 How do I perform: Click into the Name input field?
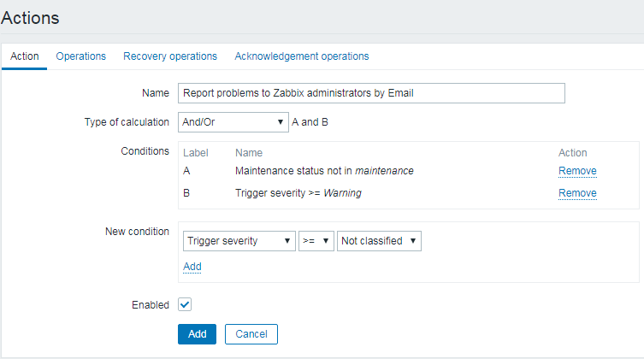371,93
